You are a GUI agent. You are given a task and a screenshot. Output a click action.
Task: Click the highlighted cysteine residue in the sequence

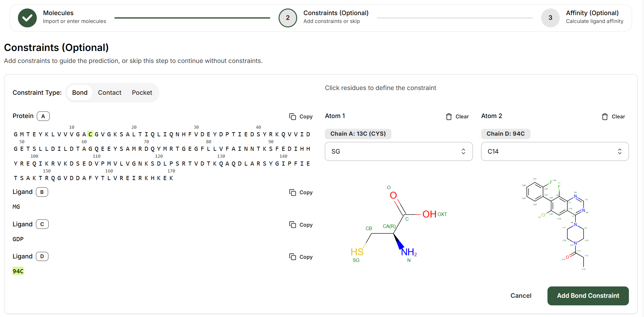tap(90, 134)
